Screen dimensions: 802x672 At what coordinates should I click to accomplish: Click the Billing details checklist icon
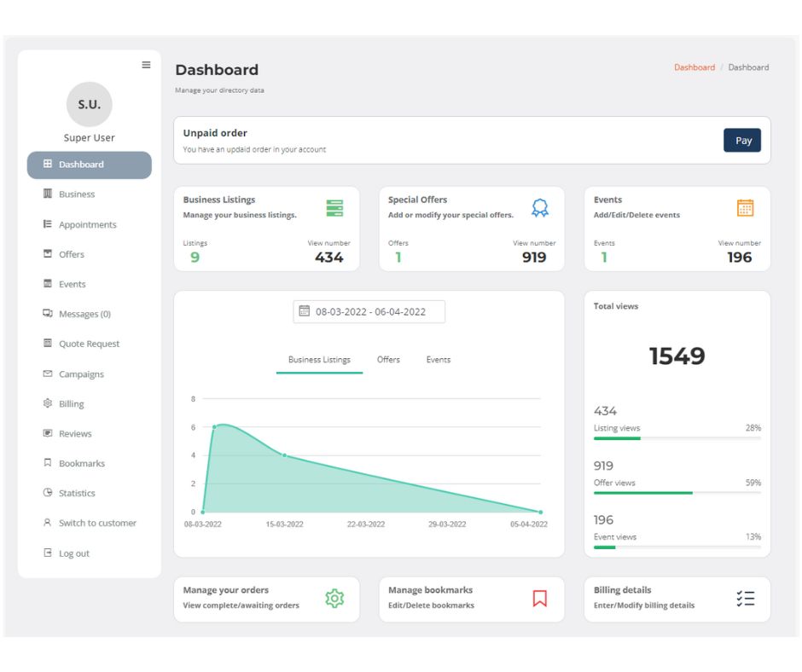tap(746, 599)
